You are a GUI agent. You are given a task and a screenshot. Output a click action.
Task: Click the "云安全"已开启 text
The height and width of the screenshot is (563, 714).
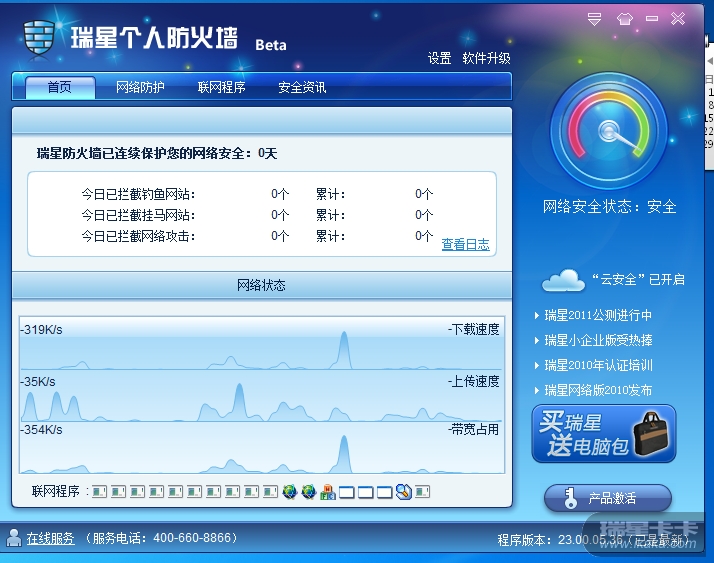[638, 279]
